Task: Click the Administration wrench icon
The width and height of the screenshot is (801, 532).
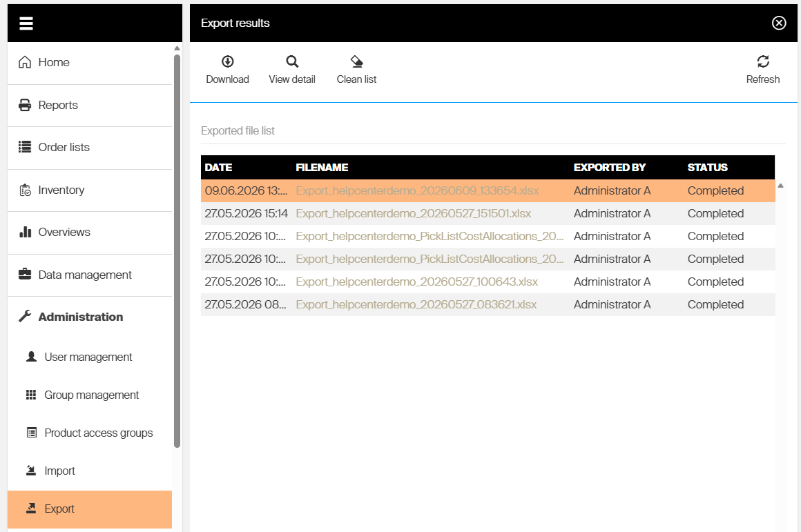Action: tap(25, 317)
